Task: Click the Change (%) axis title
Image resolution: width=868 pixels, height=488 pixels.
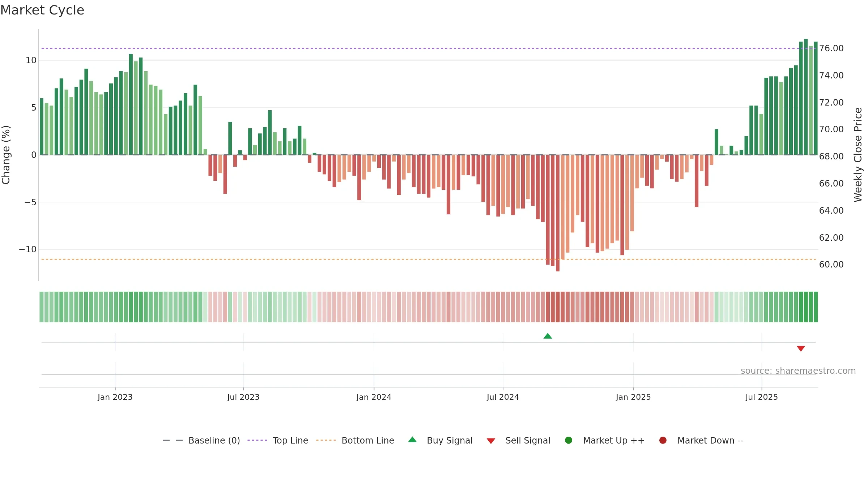Action: pyautogui.click(x=6, y=155)
